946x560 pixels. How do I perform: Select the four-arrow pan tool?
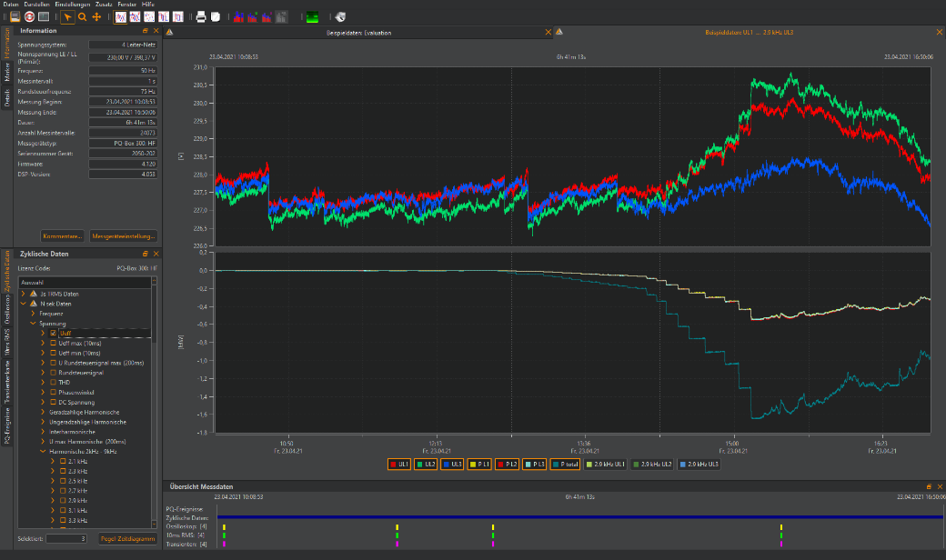[96, 17]
